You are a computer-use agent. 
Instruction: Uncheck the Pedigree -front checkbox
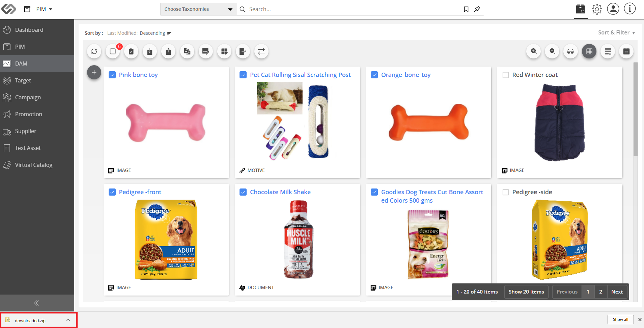coord(112,192)
